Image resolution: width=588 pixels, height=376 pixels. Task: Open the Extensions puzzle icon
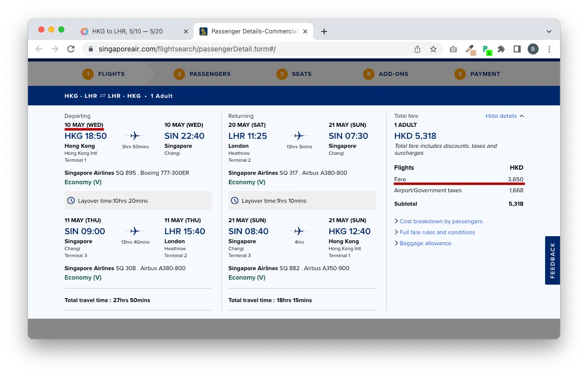[501, 49]
